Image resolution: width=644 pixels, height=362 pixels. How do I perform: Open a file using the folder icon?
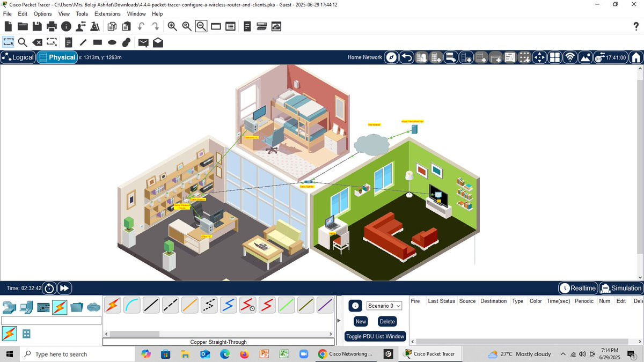coord(23,26)
